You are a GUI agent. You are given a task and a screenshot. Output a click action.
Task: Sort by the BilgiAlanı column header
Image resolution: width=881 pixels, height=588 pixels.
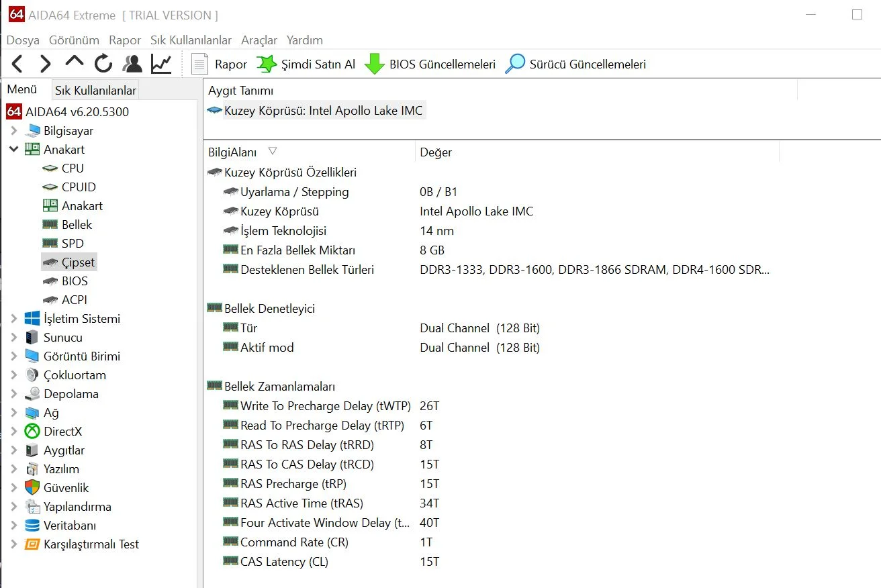tap(232, 152)
